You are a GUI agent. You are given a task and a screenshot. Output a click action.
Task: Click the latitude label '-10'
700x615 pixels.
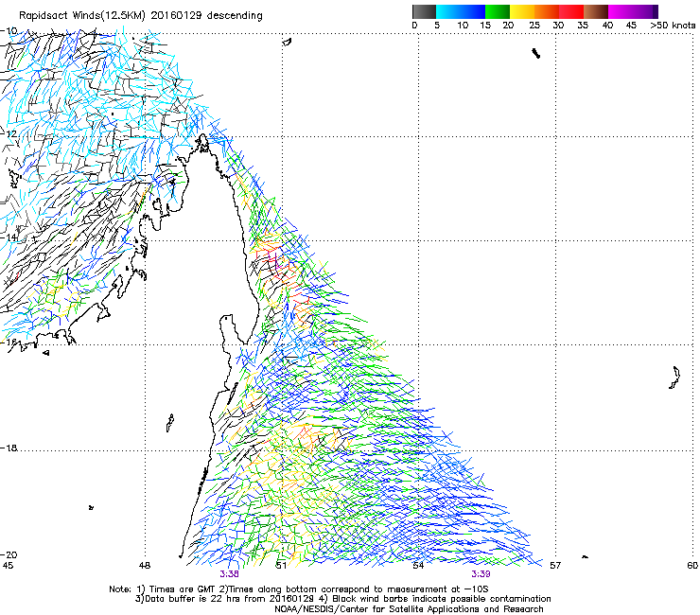tap(9, 31)
